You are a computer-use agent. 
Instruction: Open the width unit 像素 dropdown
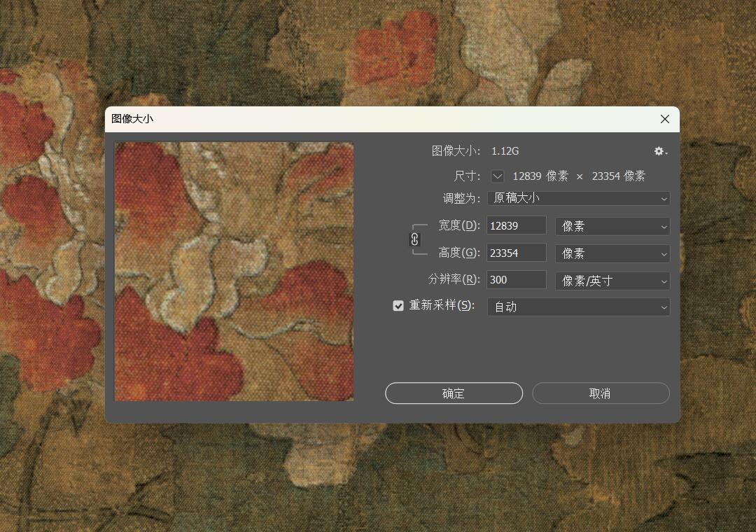click(612, 226)
